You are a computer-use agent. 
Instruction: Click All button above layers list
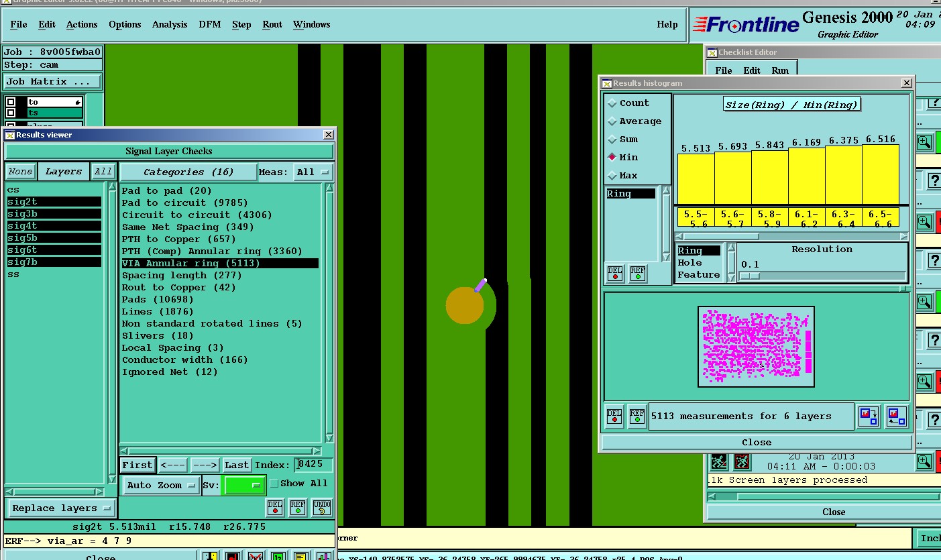pos(103,172)
